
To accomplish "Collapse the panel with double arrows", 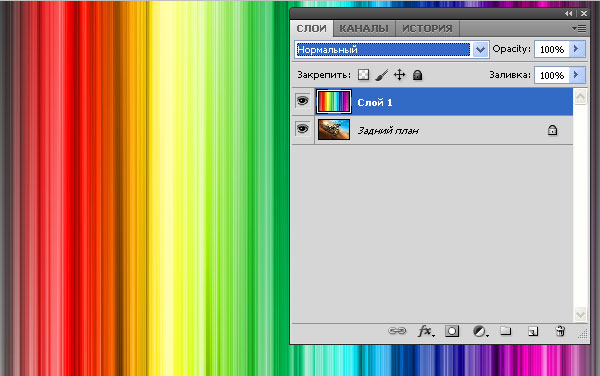I will pyautogui.click(x=568, y=13).
